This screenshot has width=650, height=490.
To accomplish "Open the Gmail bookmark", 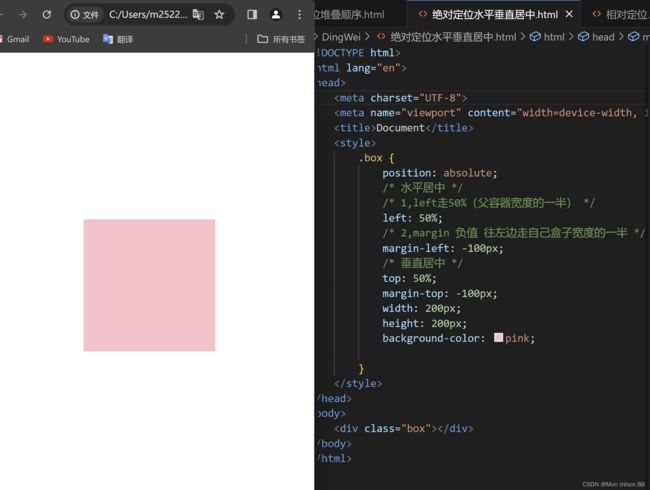I will [x=15, y=39].
